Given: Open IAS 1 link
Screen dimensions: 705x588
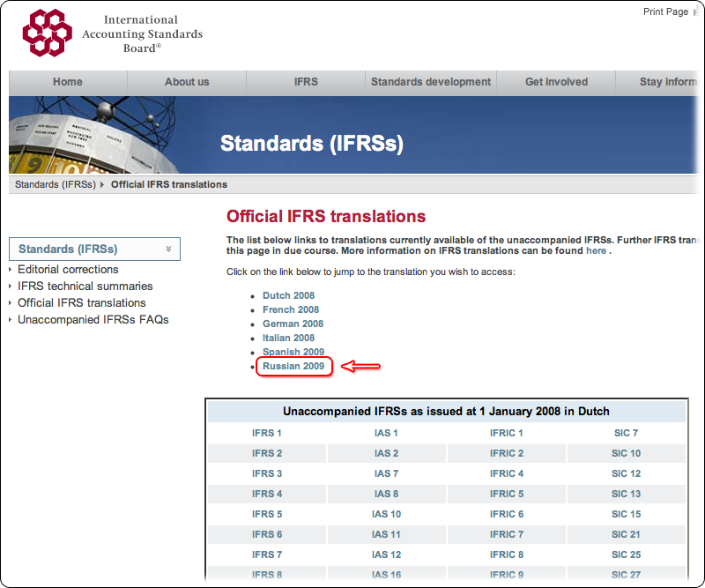Looking at the screenshot, I should click(386, 433).
